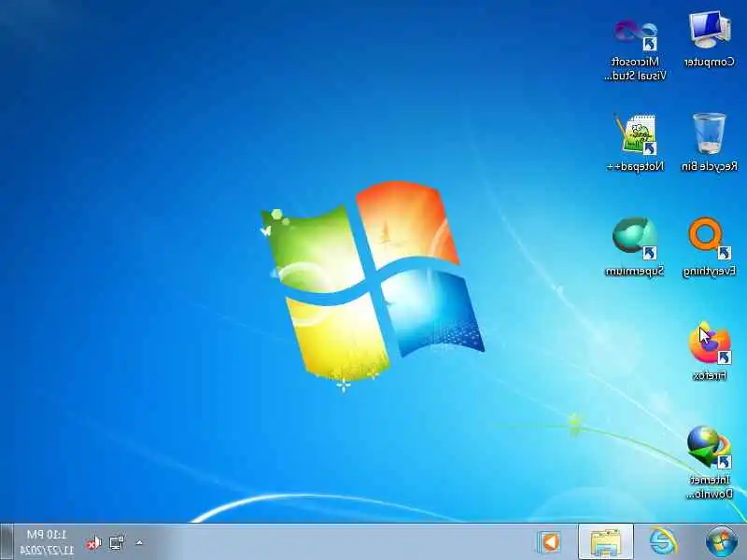Open the taskbar clock showing 1:10 PM
The height and width of the screenshot is (560, 747).
(48, 542)
